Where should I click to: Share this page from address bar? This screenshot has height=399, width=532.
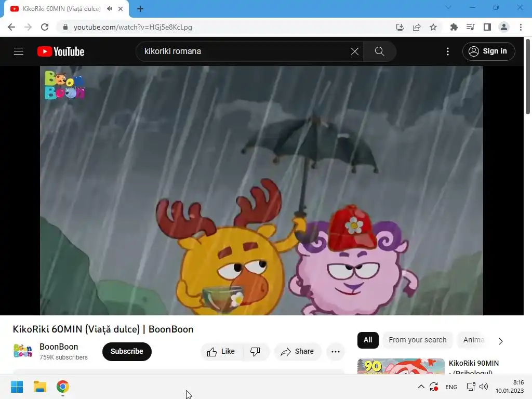(417, 27)
